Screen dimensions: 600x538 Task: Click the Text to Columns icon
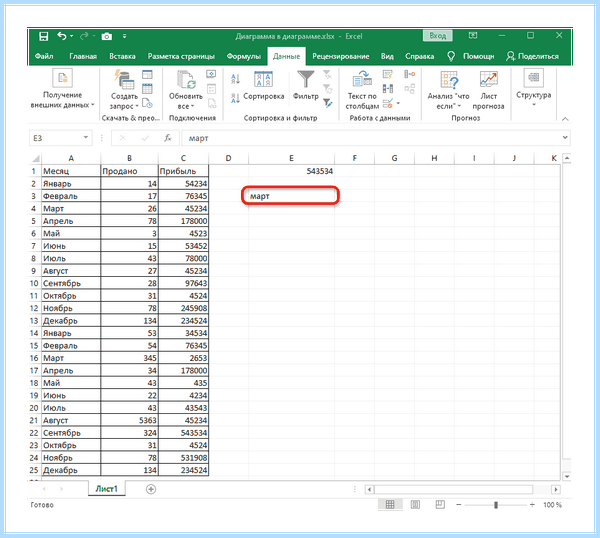tap(362, 79)
